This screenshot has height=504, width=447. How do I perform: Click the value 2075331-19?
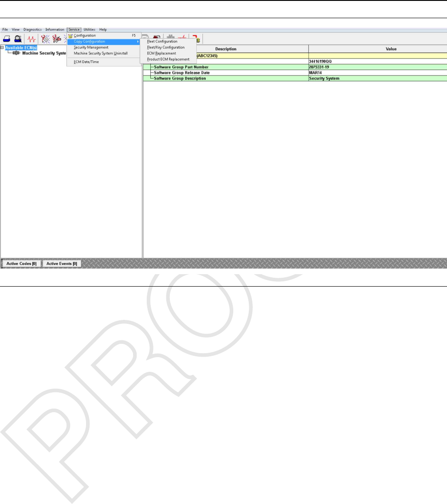[319, 67]
